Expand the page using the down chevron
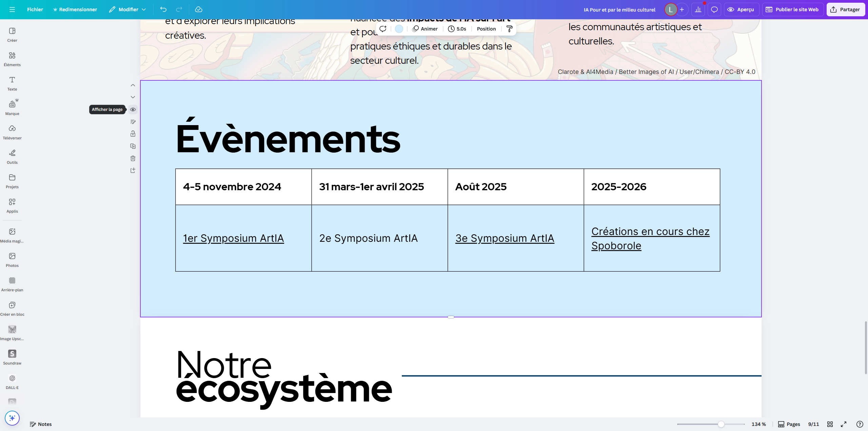The image size is (868, 431). [133, 97]
